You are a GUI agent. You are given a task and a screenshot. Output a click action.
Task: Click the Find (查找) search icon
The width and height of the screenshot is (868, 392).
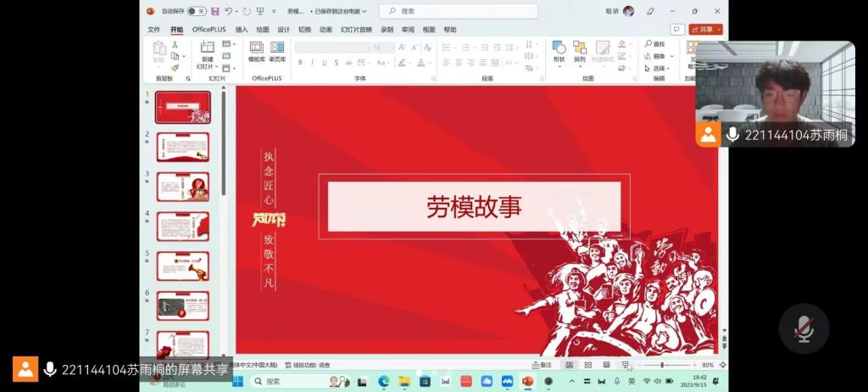pyautogui.click(x=648, y=43)
